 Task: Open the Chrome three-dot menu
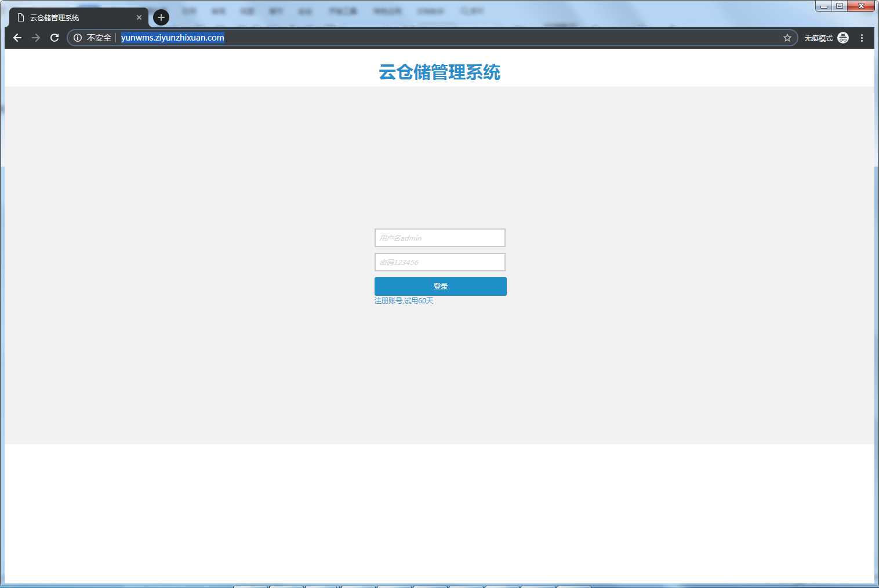pyautogui.click(x=862, y=38)
